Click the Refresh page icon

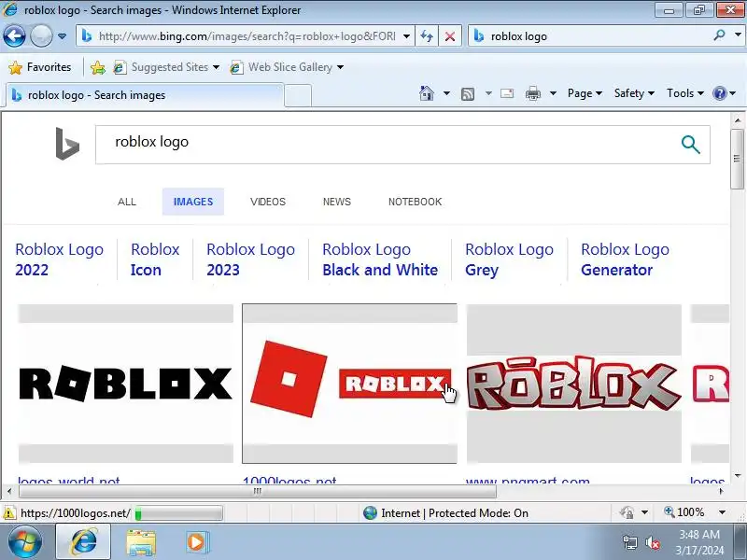coord(427,36)
